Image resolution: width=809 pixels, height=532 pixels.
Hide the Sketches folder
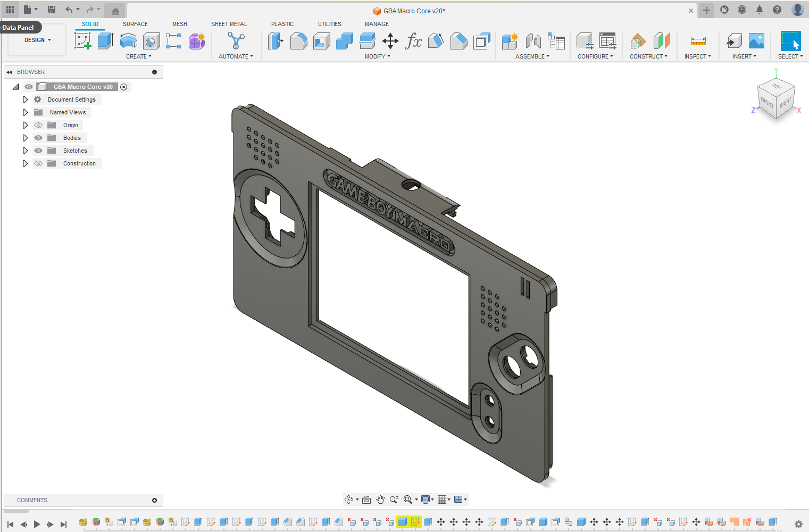38,151
